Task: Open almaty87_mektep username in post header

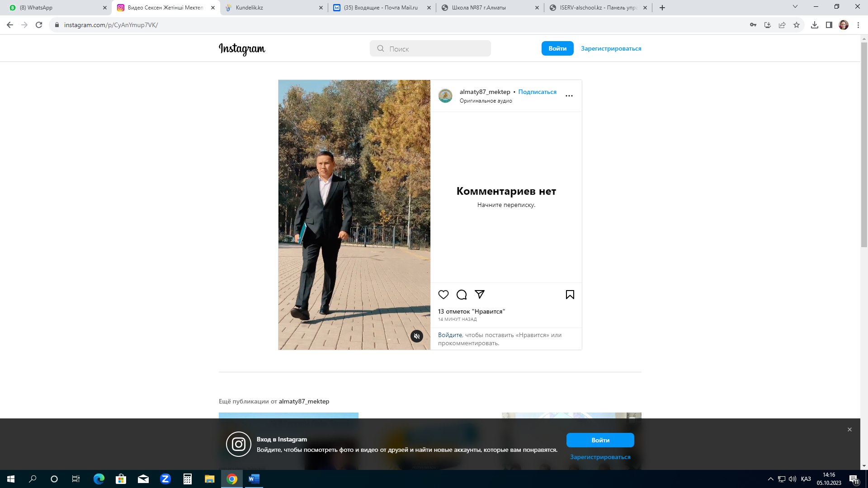Action: pyautogui.click(x=485, y=92)
